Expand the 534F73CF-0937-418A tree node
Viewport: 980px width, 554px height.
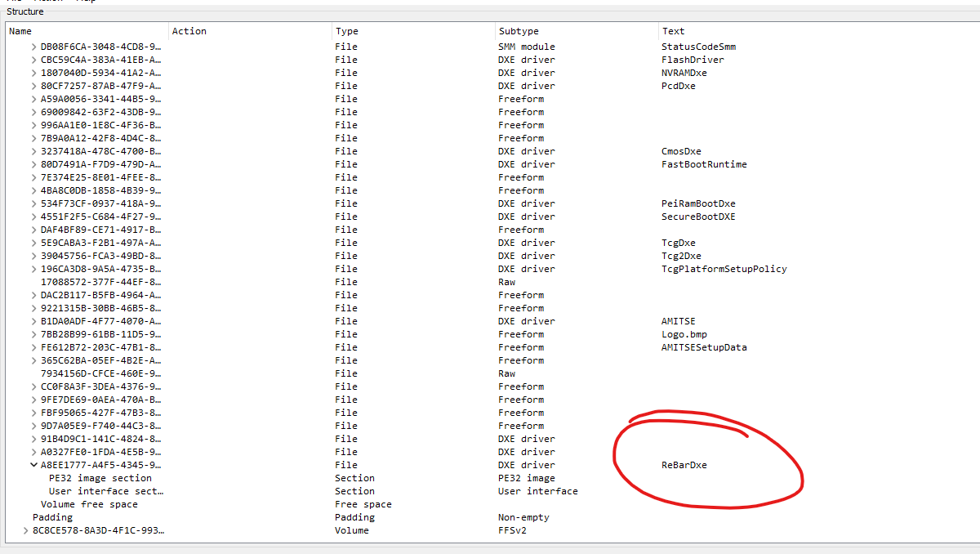33,203
